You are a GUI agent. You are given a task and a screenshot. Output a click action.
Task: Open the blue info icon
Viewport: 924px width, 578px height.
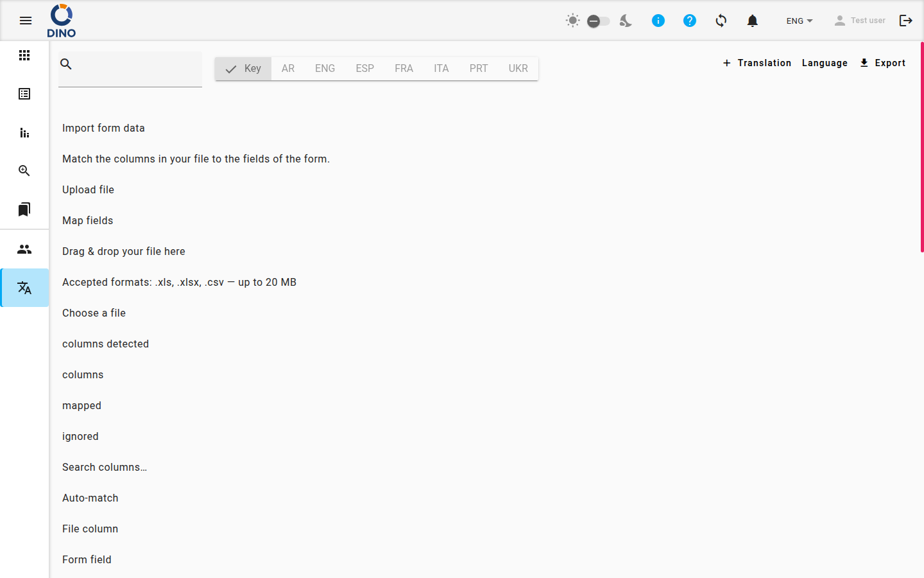click(658, 21)
